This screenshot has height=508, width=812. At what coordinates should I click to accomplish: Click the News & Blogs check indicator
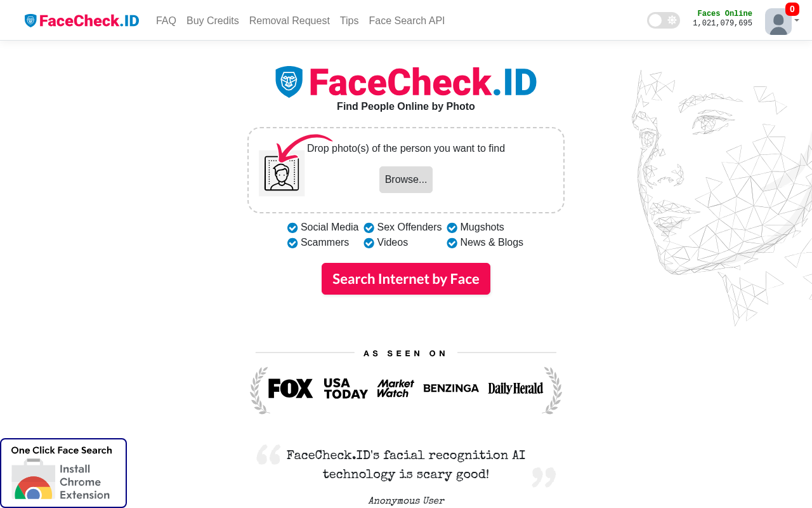pyautogui.click(x=451, y=243)
